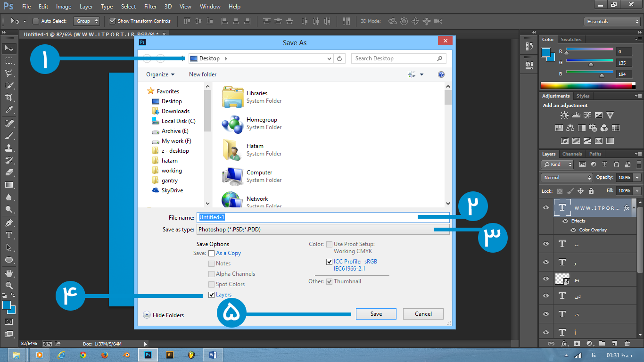This screenshot has width=644, height=362.
Task: Add a Levels adjustment
Action: tap(576, 115)
